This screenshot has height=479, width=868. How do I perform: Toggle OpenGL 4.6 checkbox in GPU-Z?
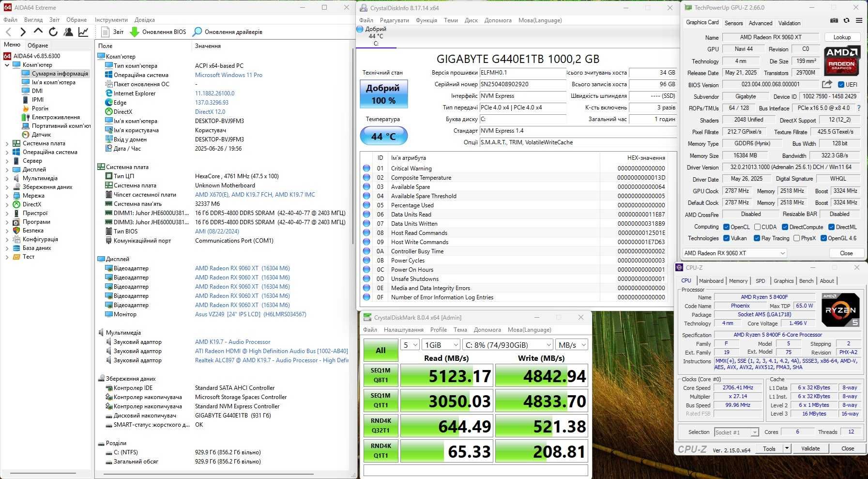[x=823, y=238]
